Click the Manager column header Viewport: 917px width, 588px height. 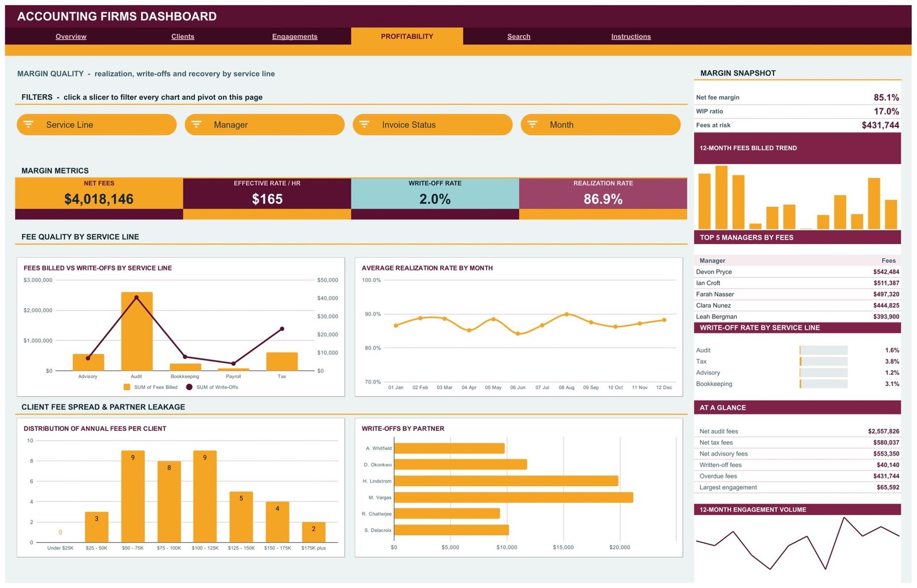click(x=712, y=260)
